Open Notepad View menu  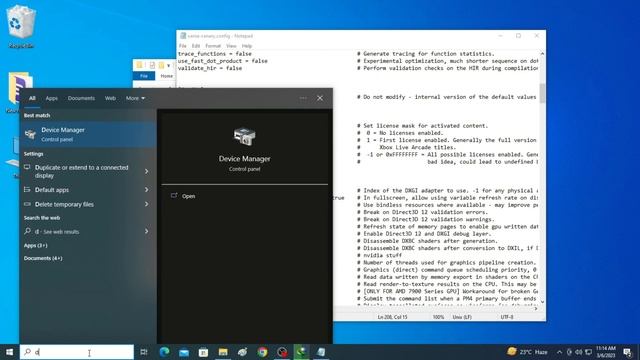coord(231,46)
